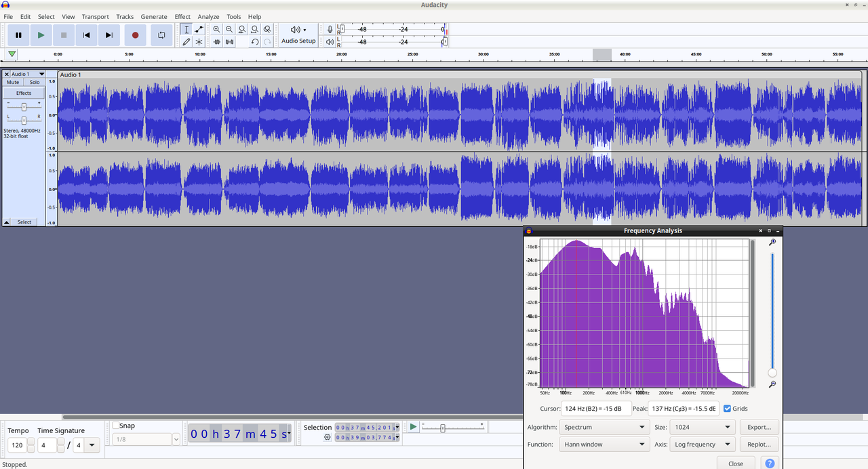
Task: Mute the Audio 1 track
Action: tap(13, 82)
